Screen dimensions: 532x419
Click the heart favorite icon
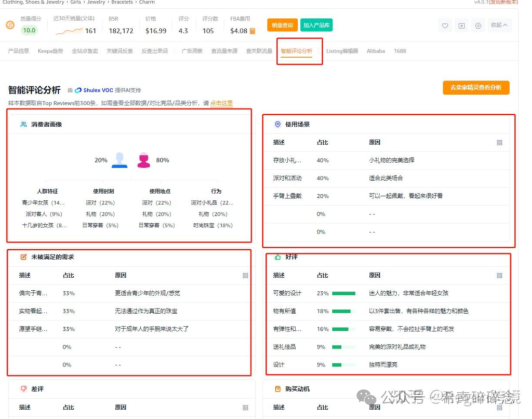tap(445, 25)
